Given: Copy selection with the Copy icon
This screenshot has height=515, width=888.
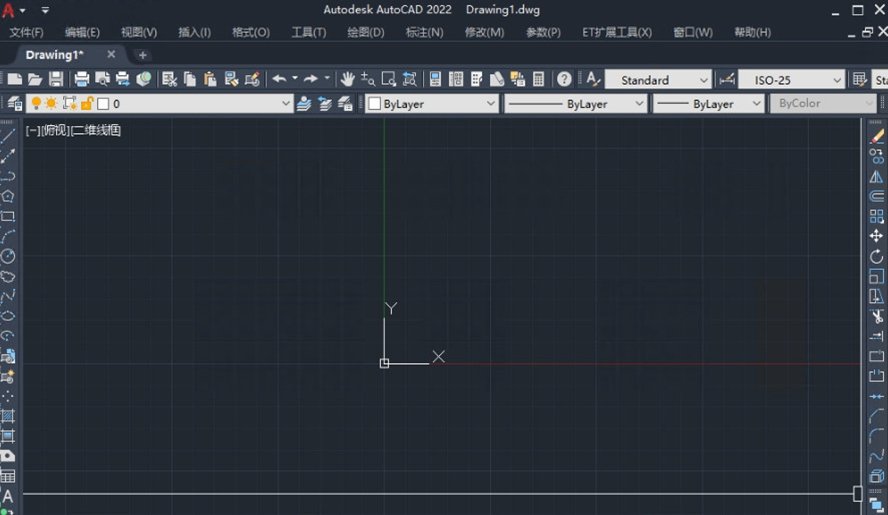Looking at the screenshot, I should [190, 79].
